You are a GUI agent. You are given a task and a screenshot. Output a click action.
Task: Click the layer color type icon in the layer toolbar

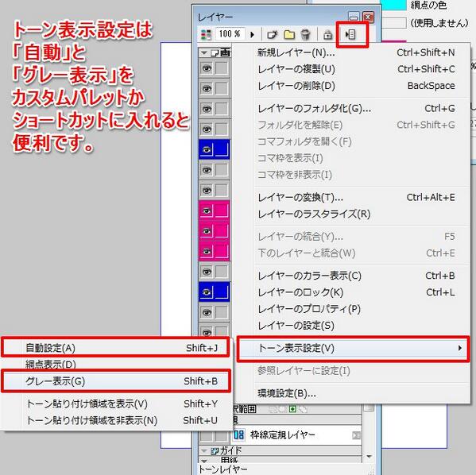pos(206,35)
